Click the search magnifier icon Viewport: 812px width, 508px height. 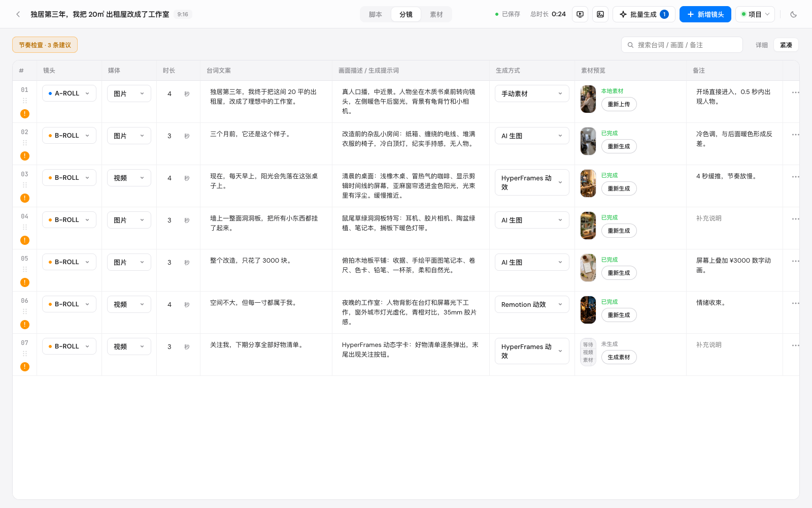[630, 45]
